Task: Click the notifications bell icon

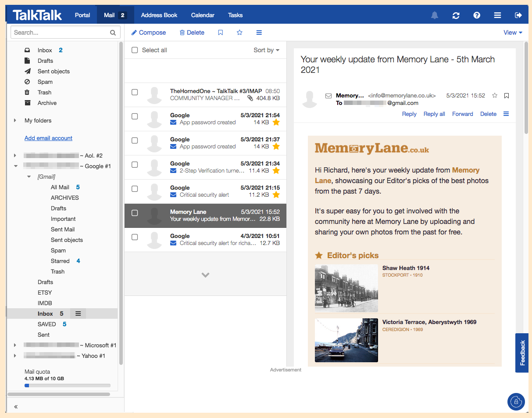Action: 435,15
